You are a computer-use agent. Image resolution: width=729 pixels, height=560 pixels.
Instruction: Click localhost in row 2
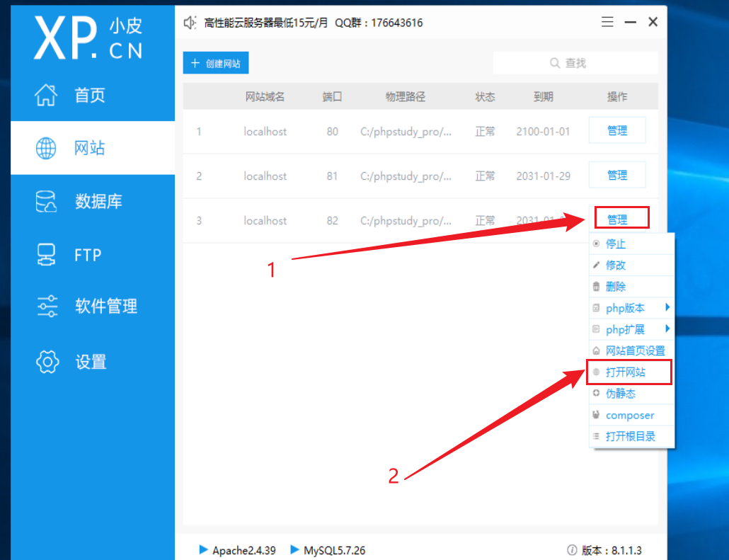click(x=265, y=176)
